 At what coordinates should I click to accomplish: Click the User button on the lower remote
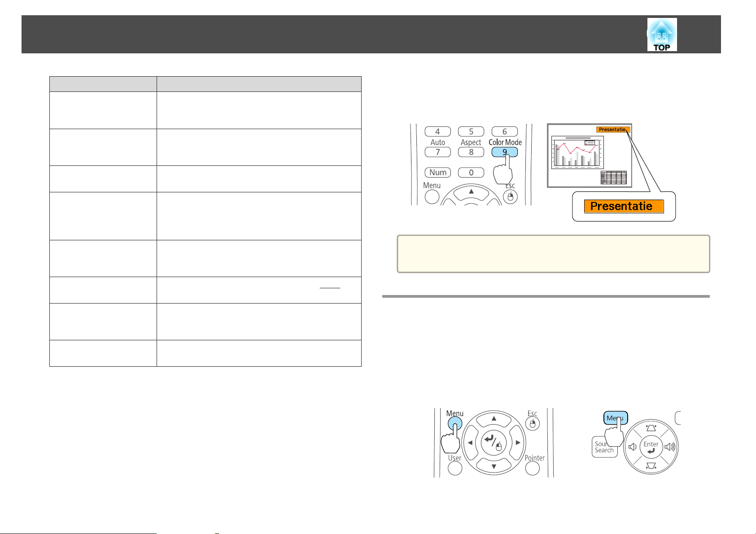click(455, 469)
